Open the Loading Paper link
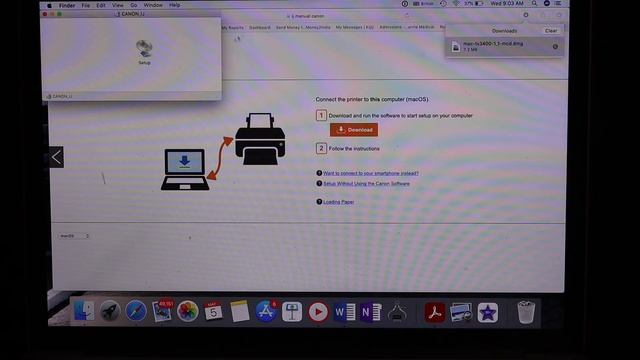 point(338,202)
